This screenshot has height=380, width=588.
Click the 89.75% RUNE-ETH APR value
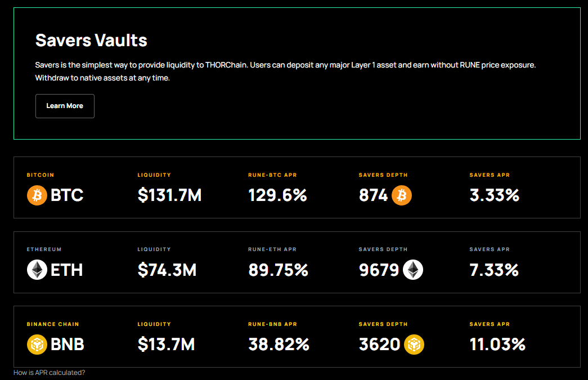[x=279, y=270]
